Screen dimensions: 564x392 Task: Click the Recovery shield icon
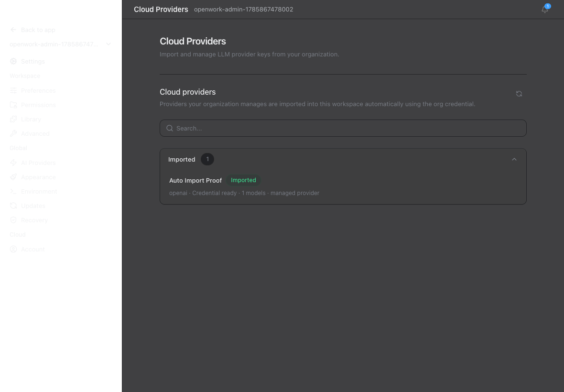[x=13, y=220]
